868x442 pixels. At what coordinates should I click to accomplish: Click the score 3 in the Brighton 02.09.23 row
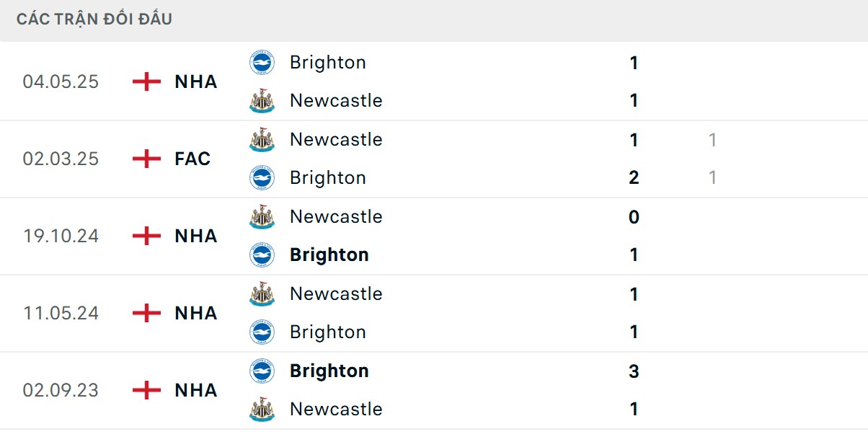coord(633,371)
